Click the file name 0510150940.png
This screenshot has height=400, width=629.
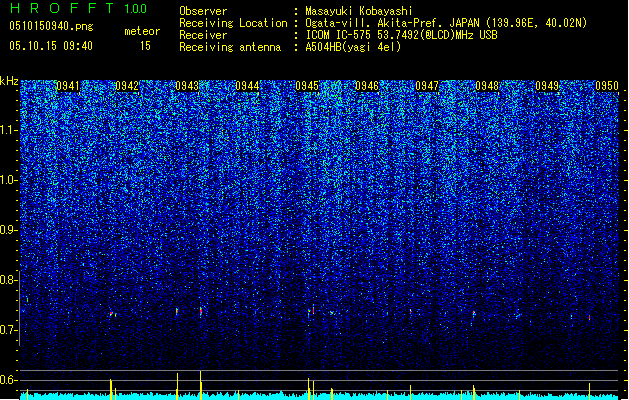click(x=51, y=26)
